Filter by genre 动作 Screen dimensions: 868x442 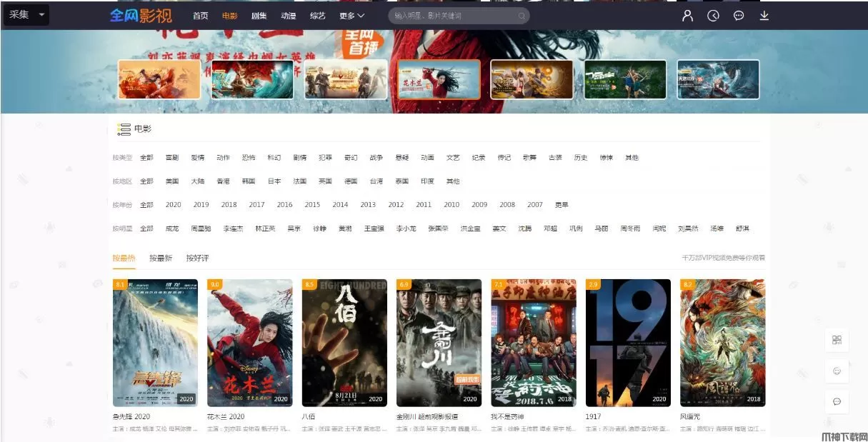pos(223,158)
